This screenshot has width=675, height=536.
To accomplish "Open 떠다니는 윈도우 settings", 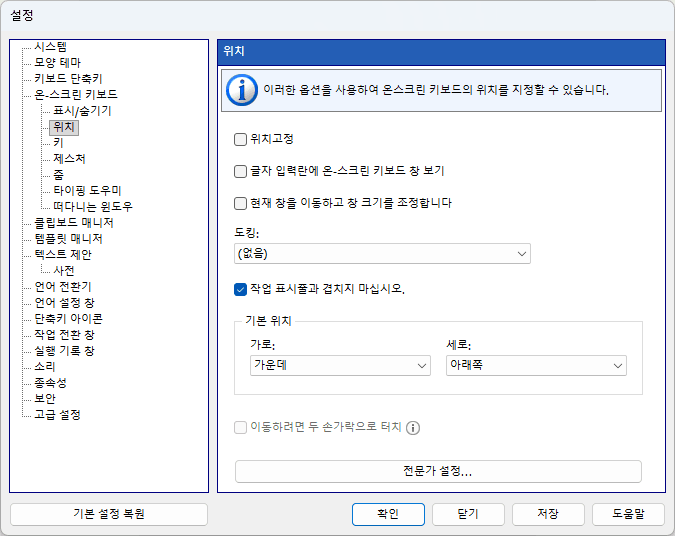I will coord(93,207).
